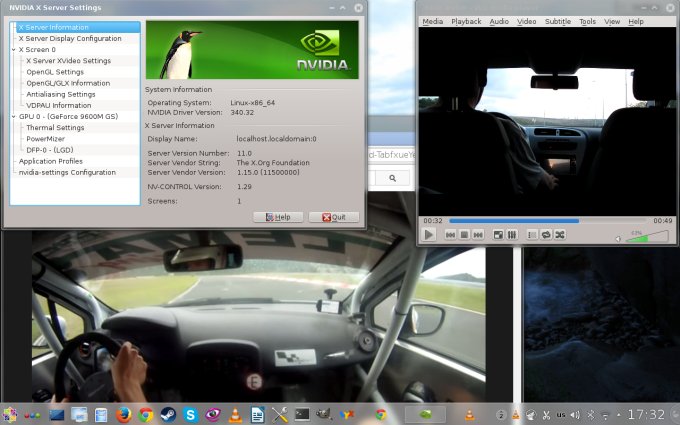Toggle elapsed time label 00:32

coord(432,221)
